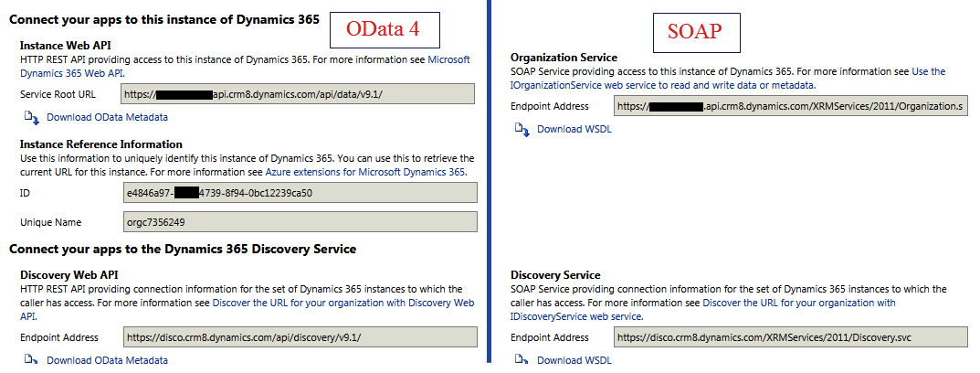Select the instance ID field

coord(300,193)
